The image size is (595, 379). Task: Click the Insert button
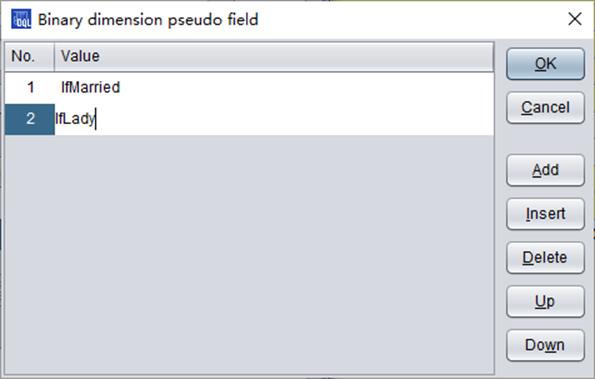click(x=545, y=214)
